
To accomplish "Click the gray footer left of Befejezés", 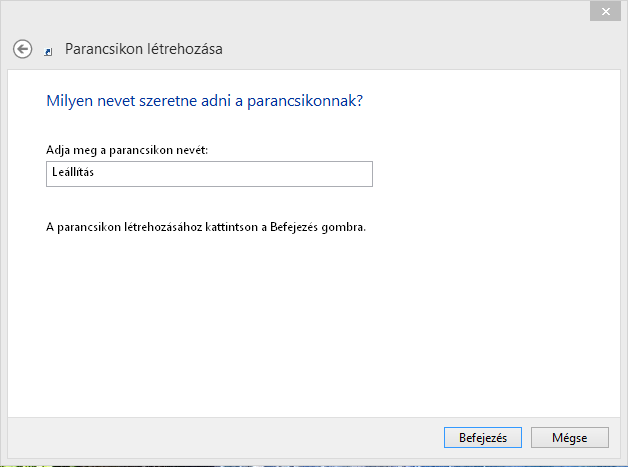I will (224, 437).
